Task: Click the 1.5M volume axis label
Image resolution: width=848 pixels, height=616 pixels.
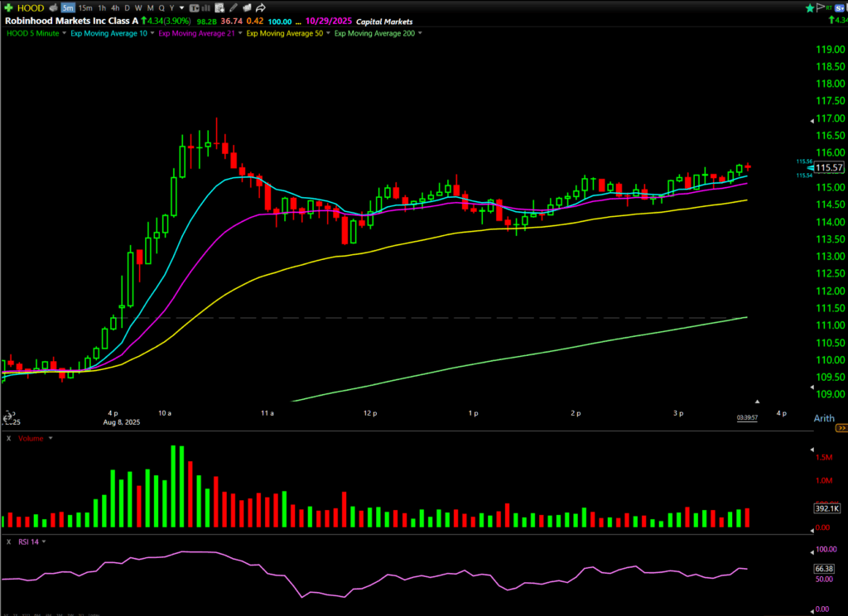Action: point(824,458)
